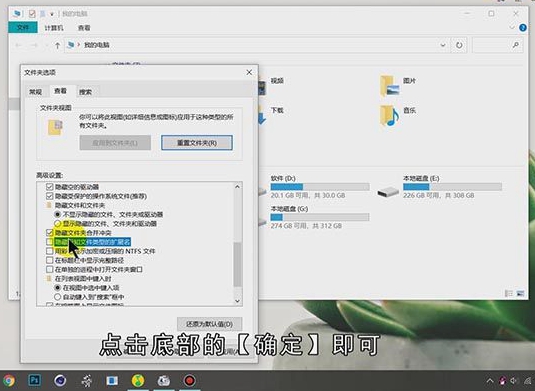Toggle 隐藏已知文件类型的扩展名 checkbox
The width and height of the screenshot is (535, 391).
(49, 242)
